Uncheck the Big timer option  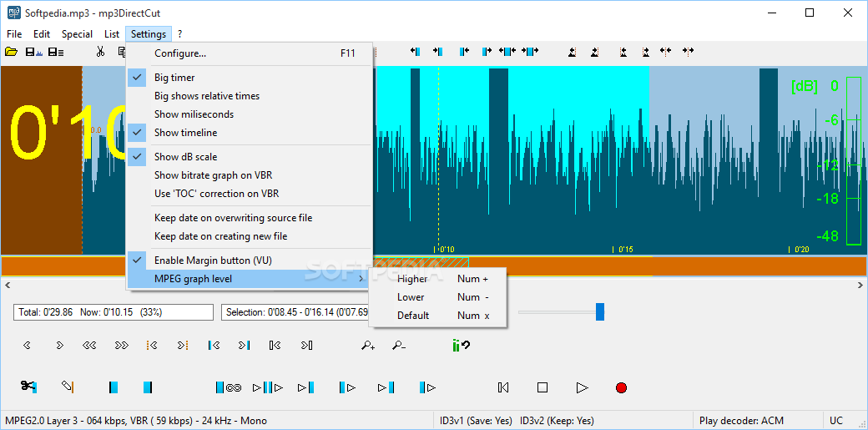point(250,78)
